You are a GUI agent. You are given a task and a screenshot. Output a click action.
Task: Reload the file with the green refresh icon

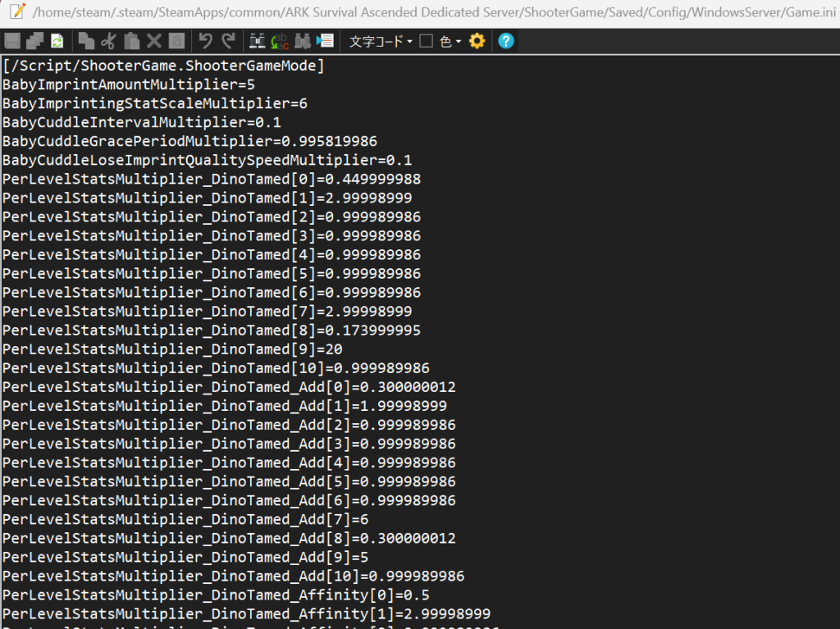point(57,41)
